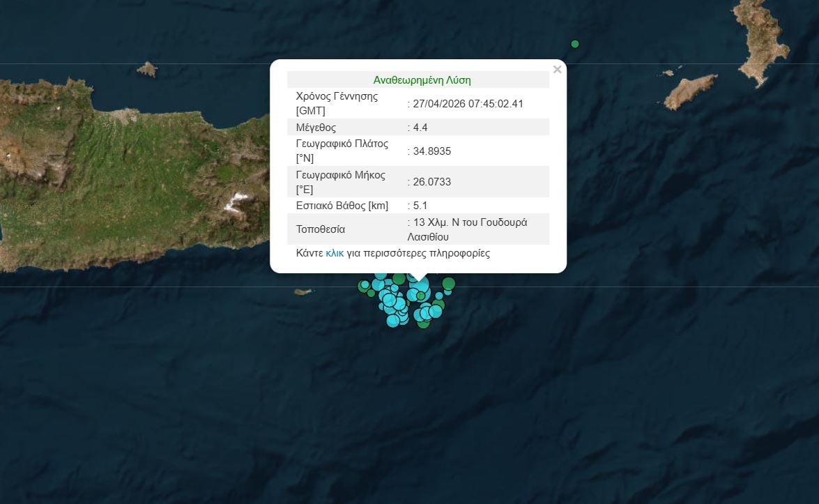Screen dimensions: 819x504
Task: Click the magnitude value 4.4
Action: coord(420,128)
